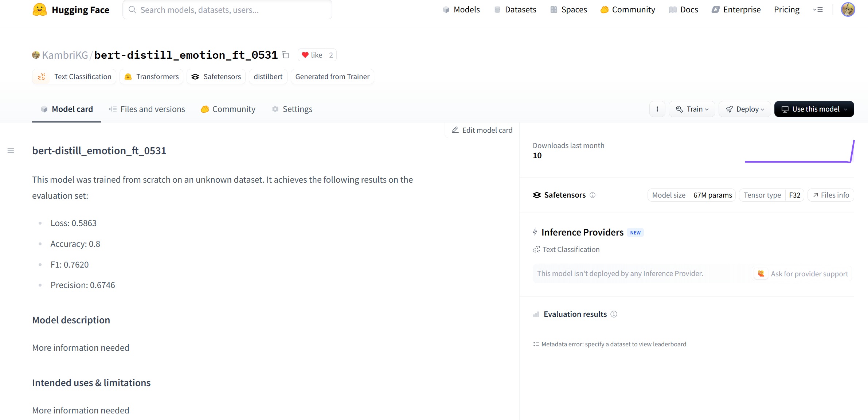The image size is (868, 420).
Task: Expand the Use this model dropdown
Action: tap(814, 109)
